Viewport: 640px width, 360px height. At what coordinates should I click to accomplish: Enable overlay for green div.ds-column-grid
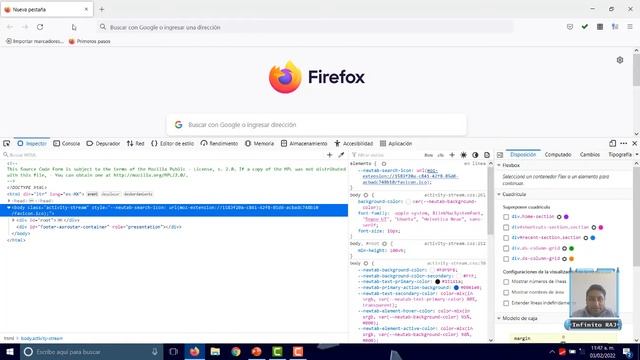point(506,249)
